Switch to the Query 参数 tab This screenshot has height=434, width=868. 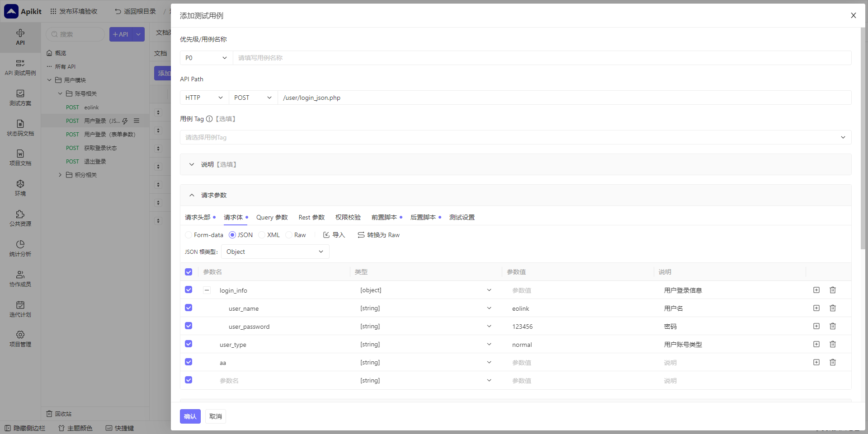pyautogui.click(x=272, y=217)
